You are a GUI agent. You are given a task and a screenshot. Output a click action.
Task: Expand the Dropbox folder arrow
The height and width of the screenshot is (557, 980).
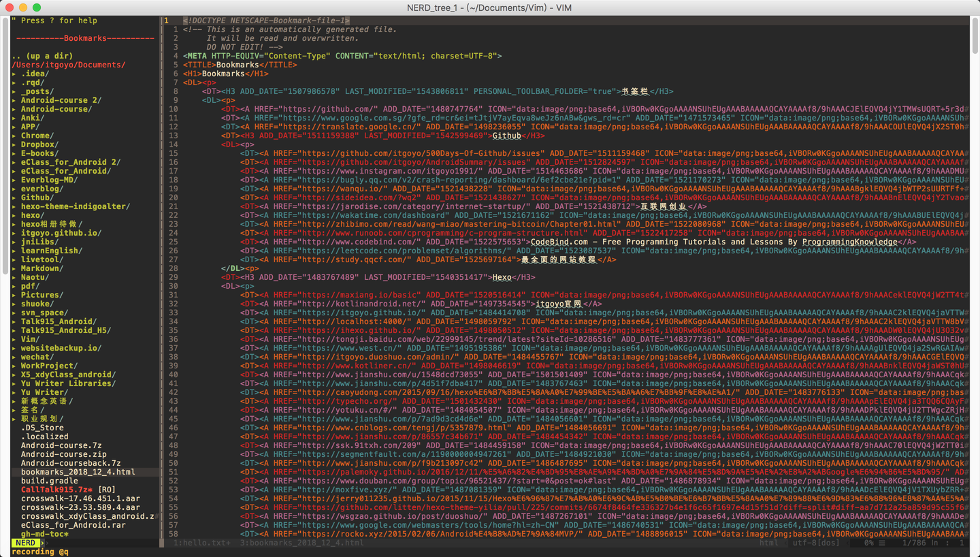tap(14, 144)
